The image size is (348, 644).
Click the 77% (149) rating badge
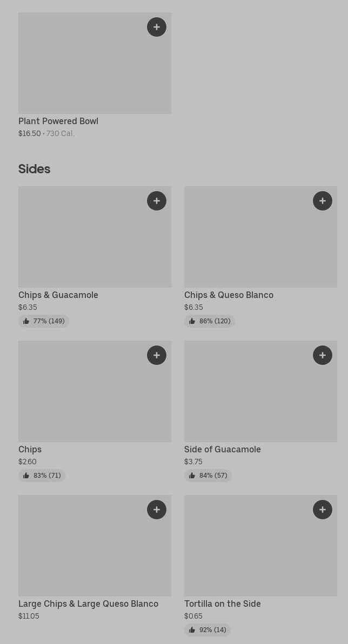(x=44, y=321)
